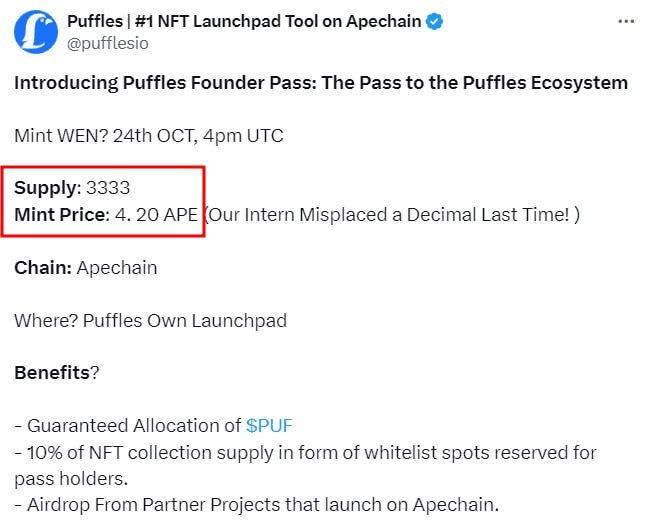Click the Mint Price 4.20 APE text
This screenshot has width=651, height=520.
coord(106,215)
